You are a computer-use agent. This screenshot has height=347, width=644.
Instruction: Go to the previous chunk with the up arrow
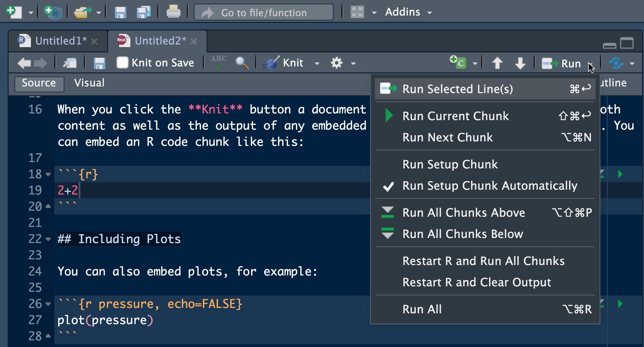coord(497,63)
